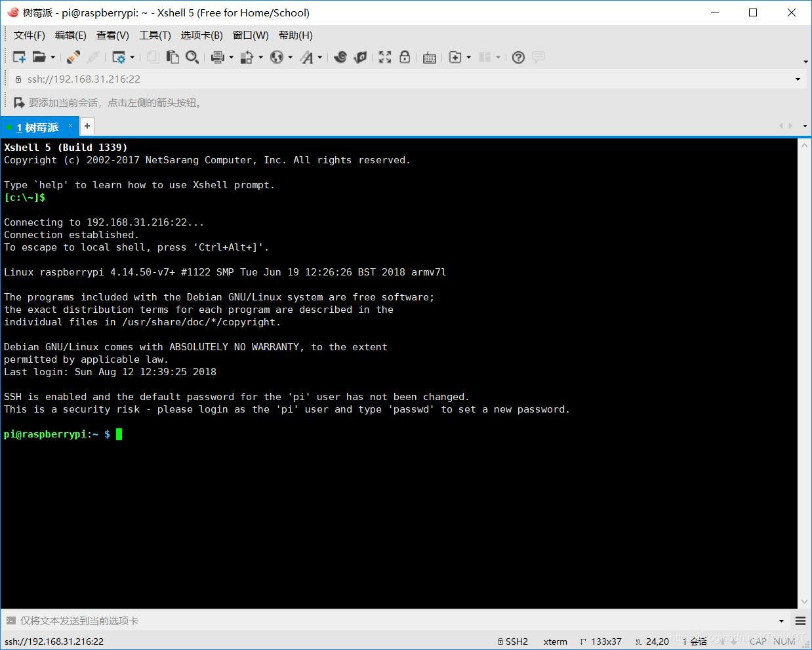
Task: Click the 24,20 cursor position entry
Action: [x=652, y=641]
